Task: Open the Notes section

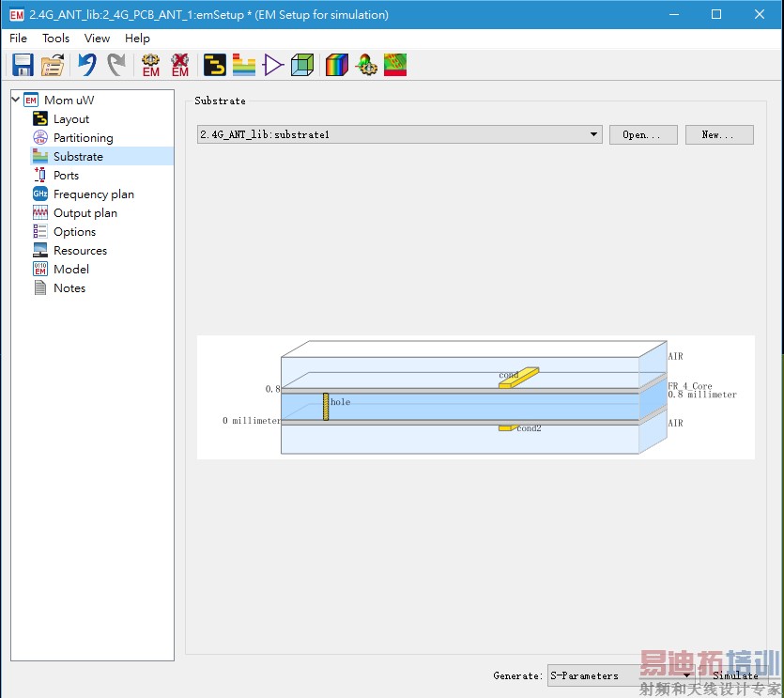Action: [69, 288]
